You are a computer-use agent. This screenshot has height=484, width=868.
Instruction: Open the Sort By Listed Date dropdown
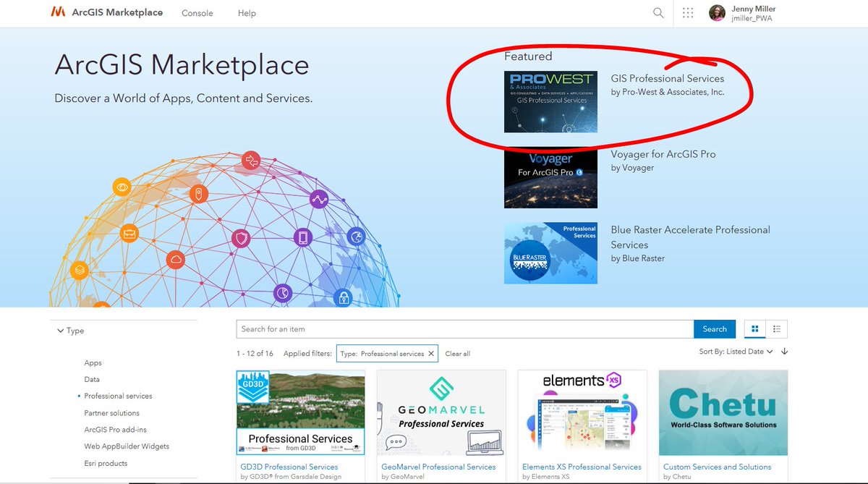pyautogui.click(x=736, y=352)
